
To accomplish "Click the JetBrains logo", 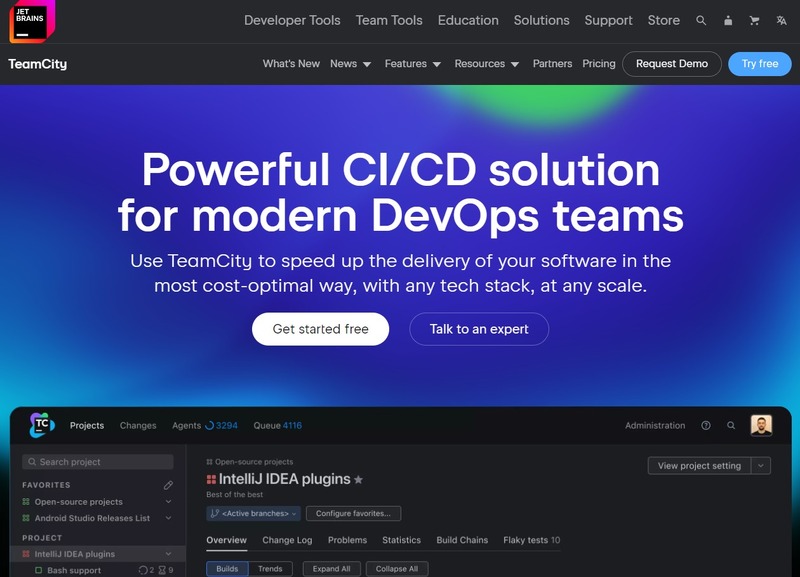I will tap(28, 21).
